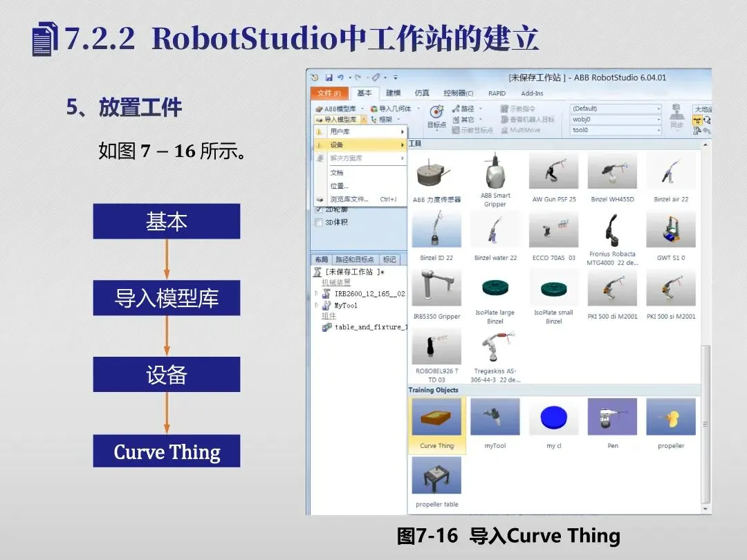The height and width of the screenshot is (560, 747).
Task: Switch to the Add-Ins ribbon tab
Action: coord(532,93)
